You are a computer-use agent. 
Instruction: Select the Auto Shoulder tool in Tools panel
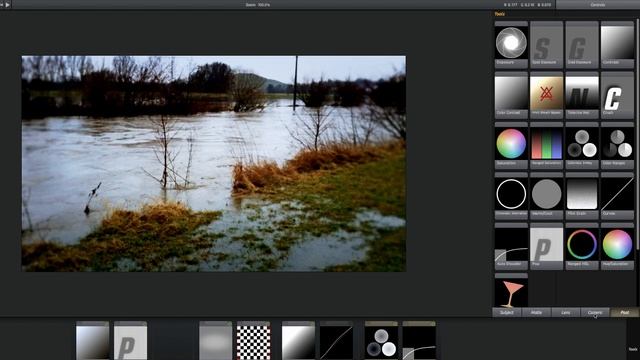[511, 247]
